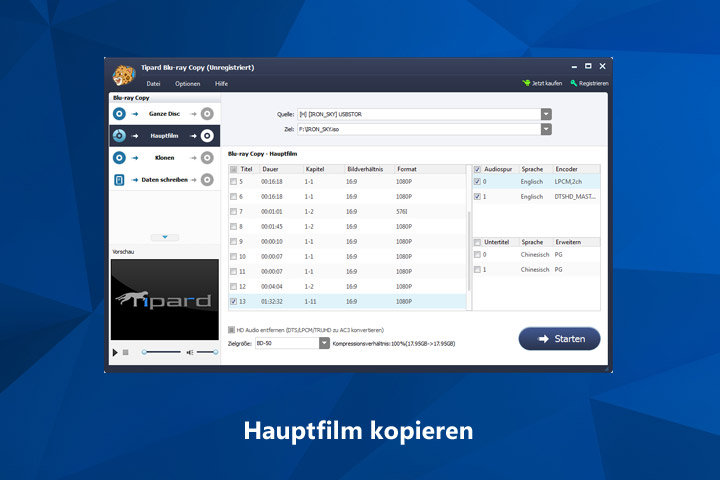Click the Daten schreiben file icon
Viewport: 720px width, 480px height.
(x=119, y=180)
